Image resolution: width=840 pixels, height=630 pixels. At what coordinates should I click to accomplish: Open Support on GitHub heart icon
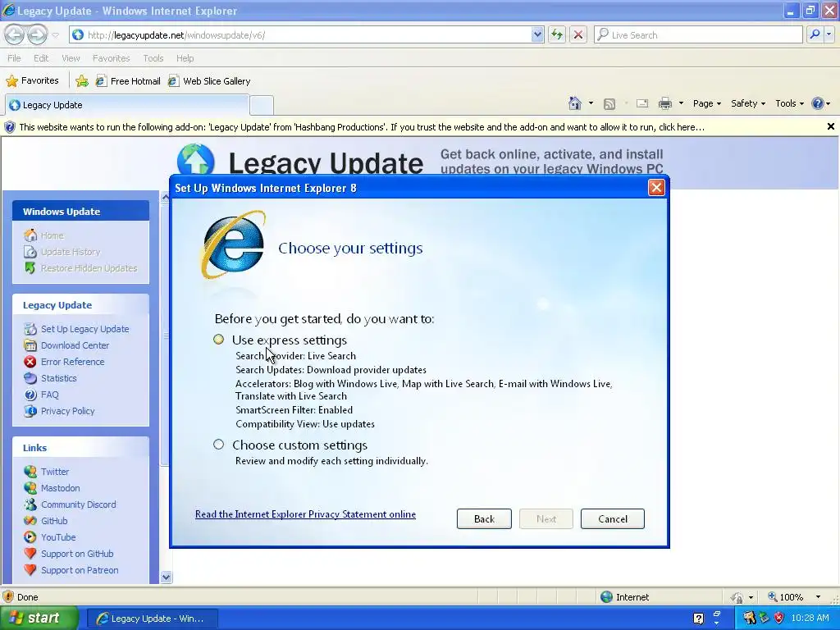[x=30, y=554]
